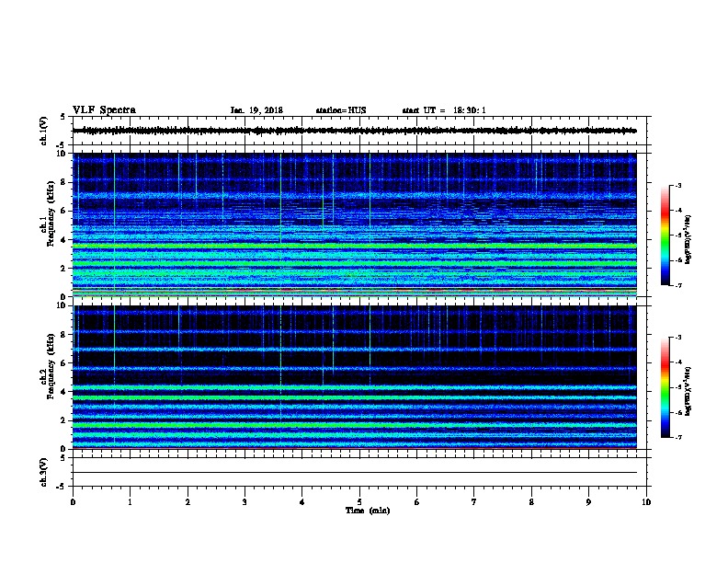Click inside the ch.2 spectrogram panel
Image resolution: width=728 pixels, height=563 pixels.
[x=354, y=377]
